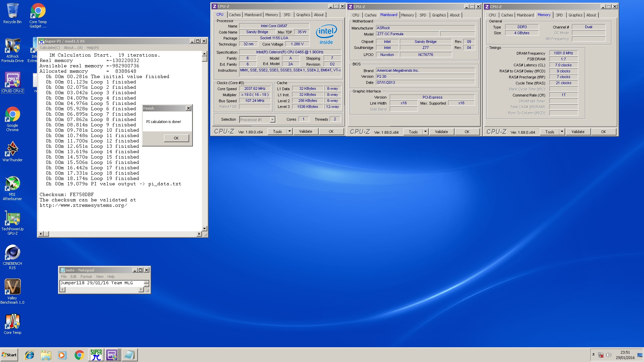The width and height of the screenshot is (644, 362).
Task: Open Help(H) menu in Super PI
Action: [93, 48]
